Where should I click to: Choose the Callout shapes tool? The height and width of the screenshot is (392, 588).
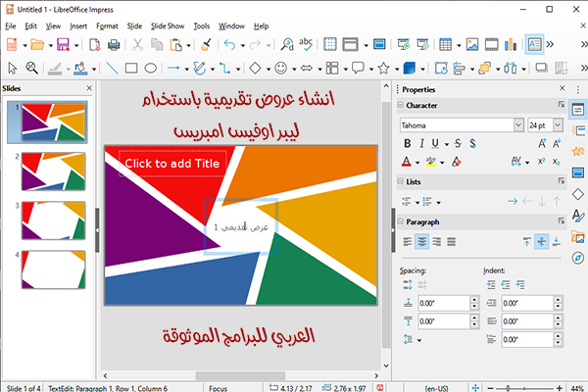pos(358,69)
